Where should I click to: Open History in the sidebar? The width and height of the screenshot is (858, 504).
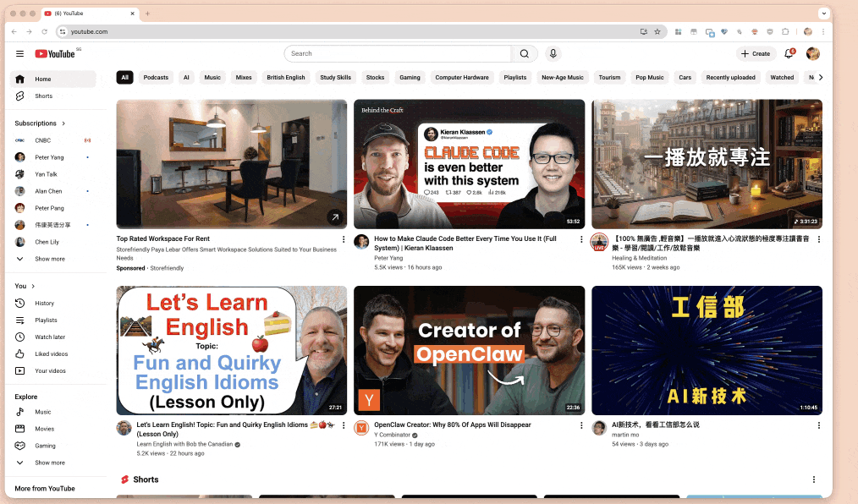[x=44, y=304]
